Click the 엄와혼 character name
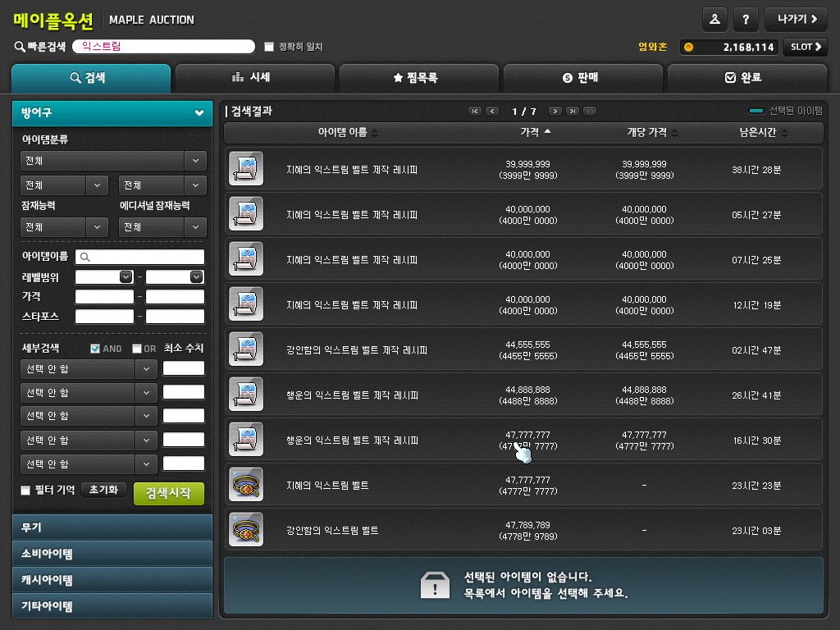This screenshot has height=630, width=840. [x=652, y=47]
